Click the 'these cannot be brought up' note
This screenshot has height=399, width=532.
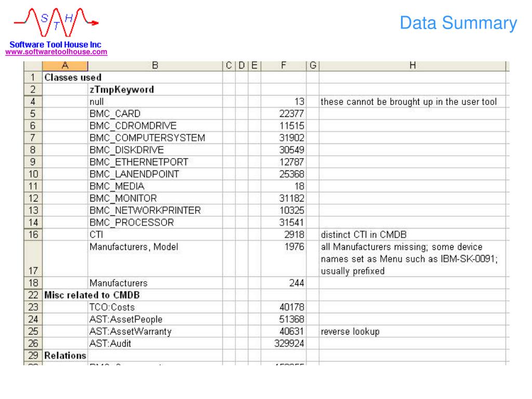point(408,102)
